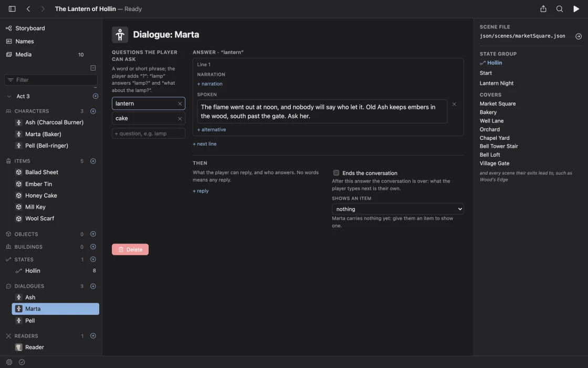Play the story with the play button
Viewport: 588px width, 368px height.
pyautogui.click(x=576, y=8)
